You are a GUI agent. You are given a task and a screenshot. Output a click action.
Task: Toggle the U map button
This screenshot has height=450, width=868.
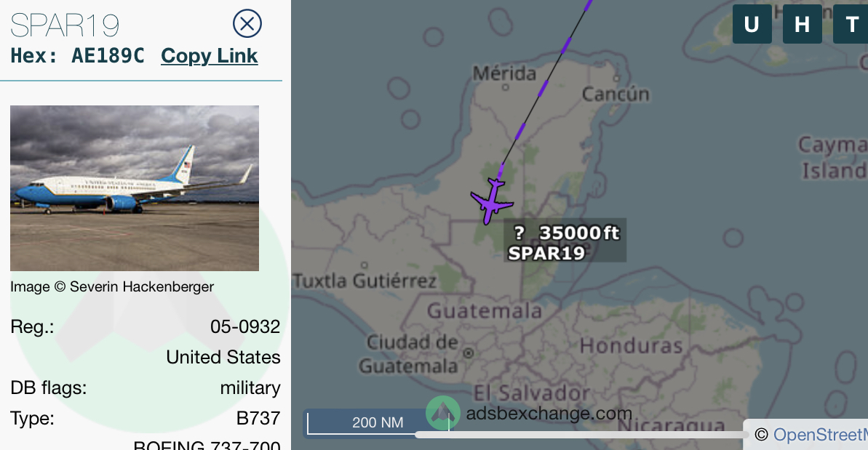(x=752, y=24)
